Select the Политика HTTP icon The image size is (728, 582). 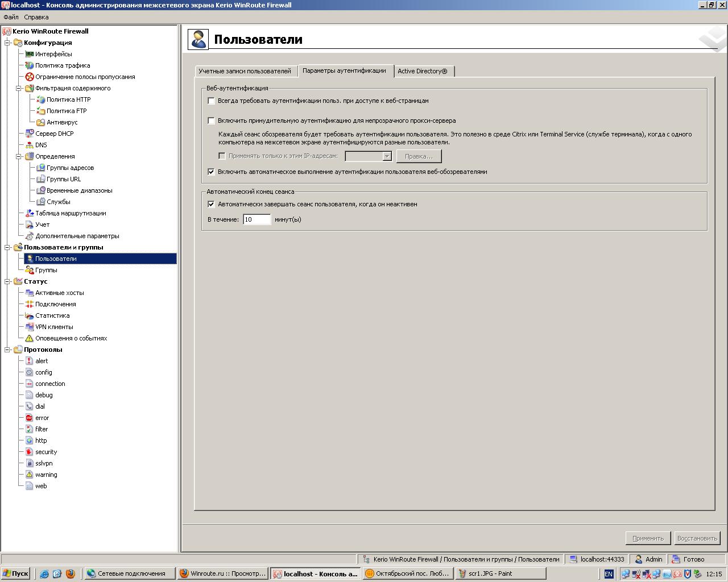[41, 99]
